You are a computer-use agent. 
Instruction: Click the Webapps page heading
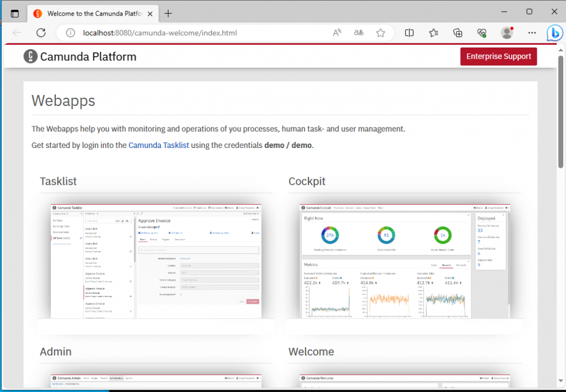[x=63, y=100]
